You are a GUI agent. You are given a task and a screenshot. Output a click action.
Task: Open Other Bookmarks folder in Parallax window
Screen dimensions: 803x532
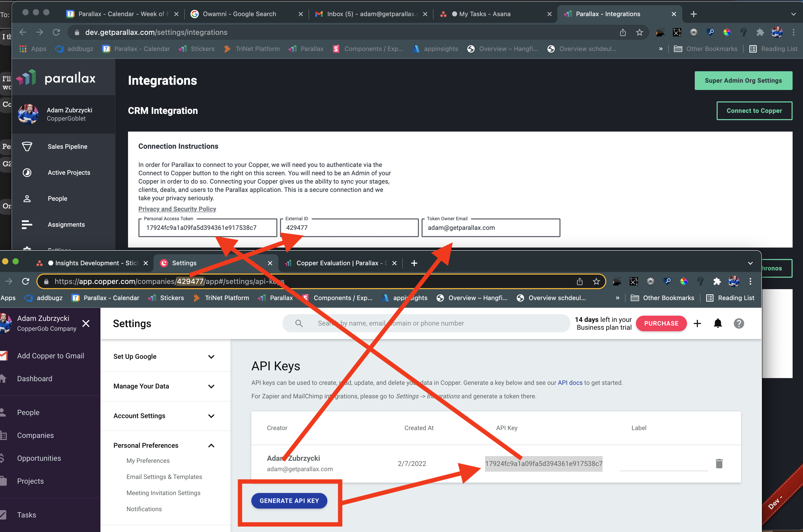(x=706, y=49)
